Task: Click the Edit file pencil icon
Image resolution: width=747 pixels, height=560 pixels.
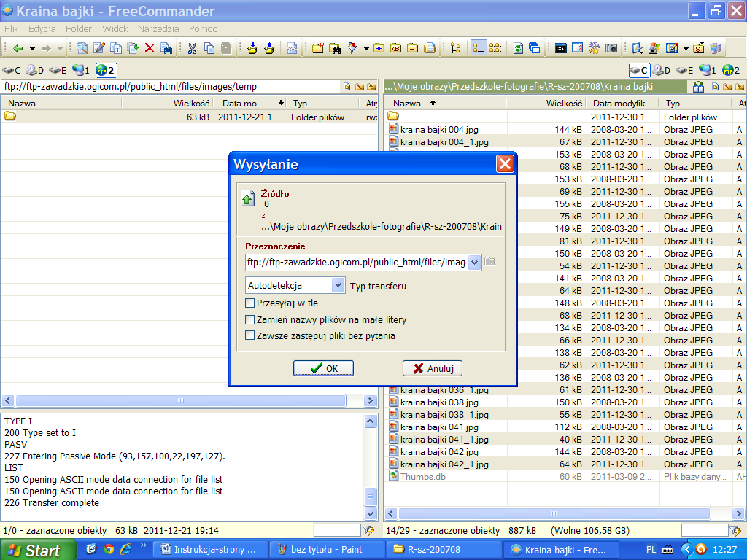Action: click(x=99, y=48)
